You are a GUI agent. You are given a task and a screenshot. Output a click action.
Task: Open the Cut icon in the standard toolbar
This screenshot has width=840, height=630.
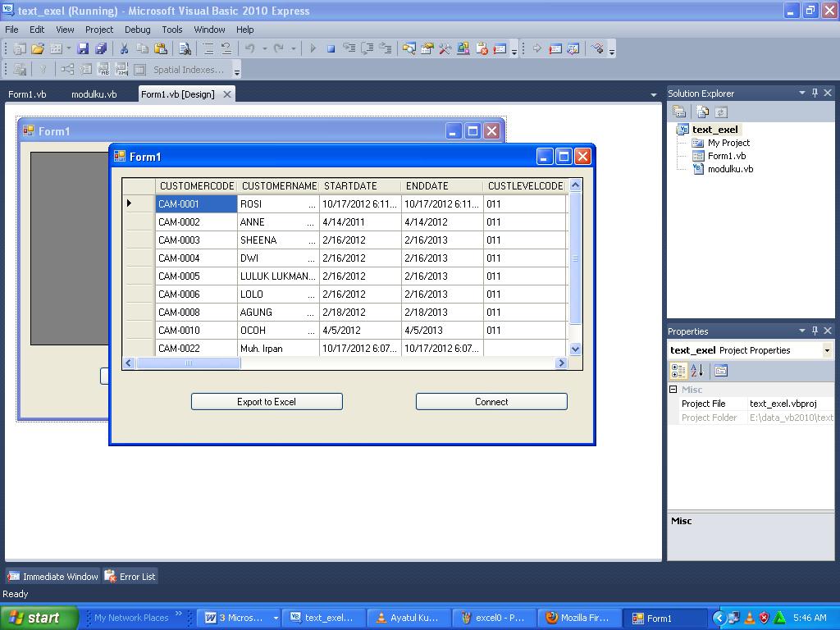(x=125, y=48)
